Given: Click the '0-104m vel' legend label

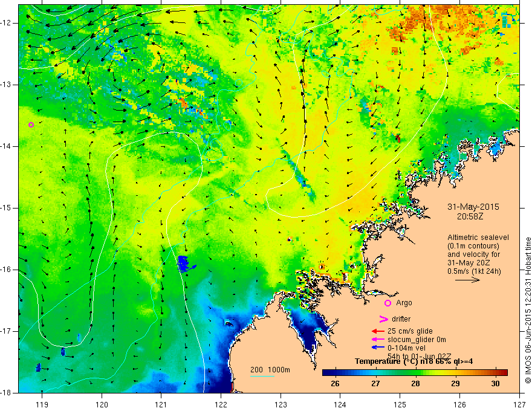Looking at the screenshot, I should click(406, 348).
